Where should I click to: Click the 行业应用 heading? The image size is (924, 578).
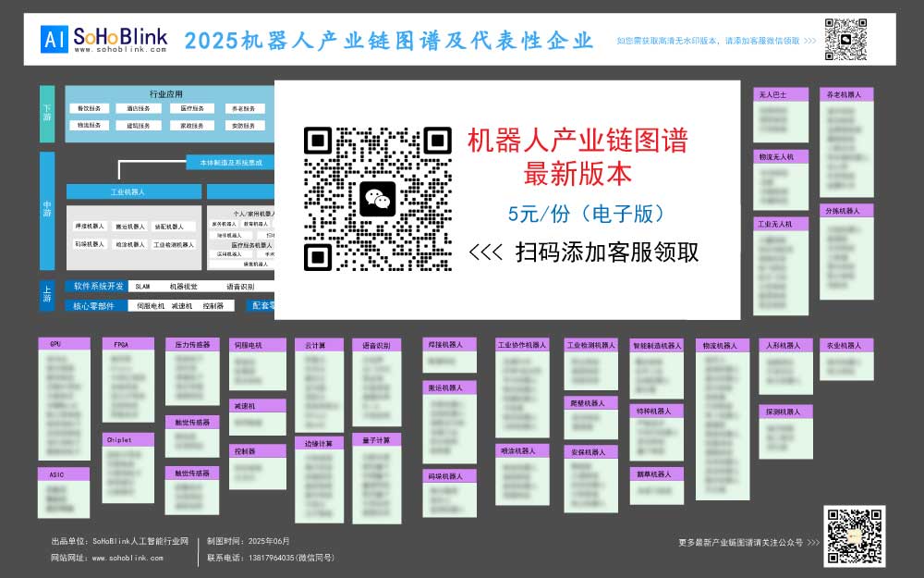166,93
